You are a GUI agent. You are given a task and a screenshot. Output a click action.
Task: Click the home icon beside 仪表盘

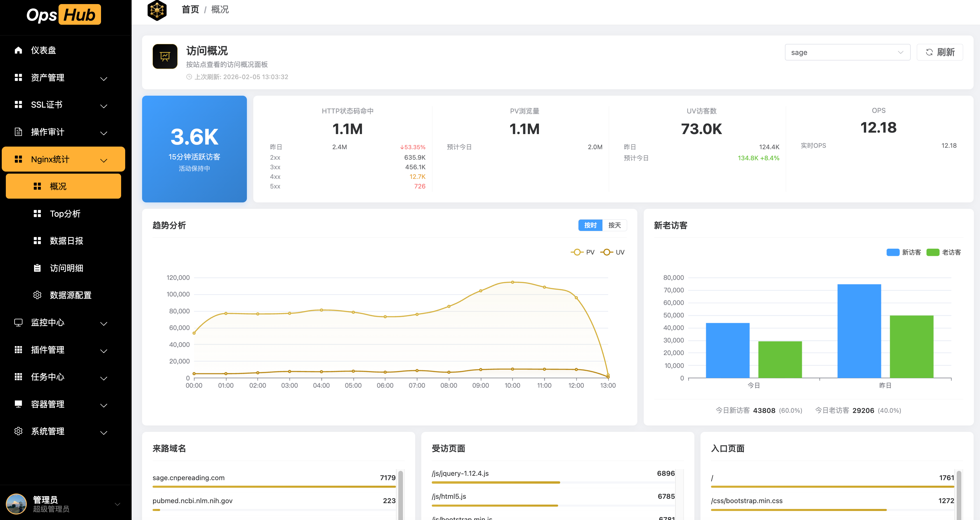point(18,50)
